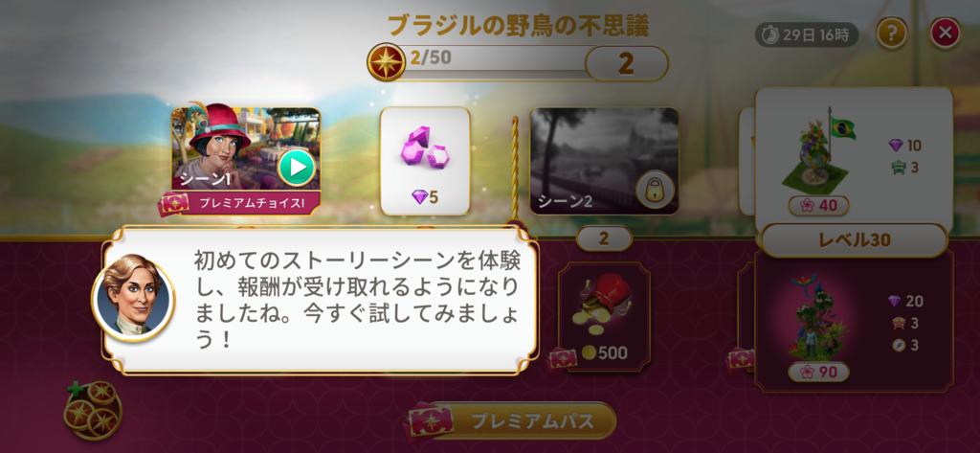Close the event screen with red X
980x453 pixels.
point(945,34)
